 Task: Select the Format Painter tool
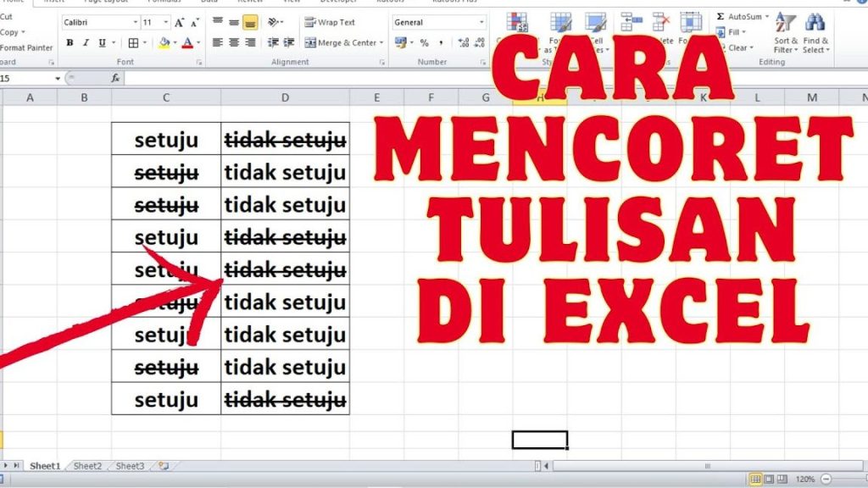pyautogui.click(x=25, y=48)
